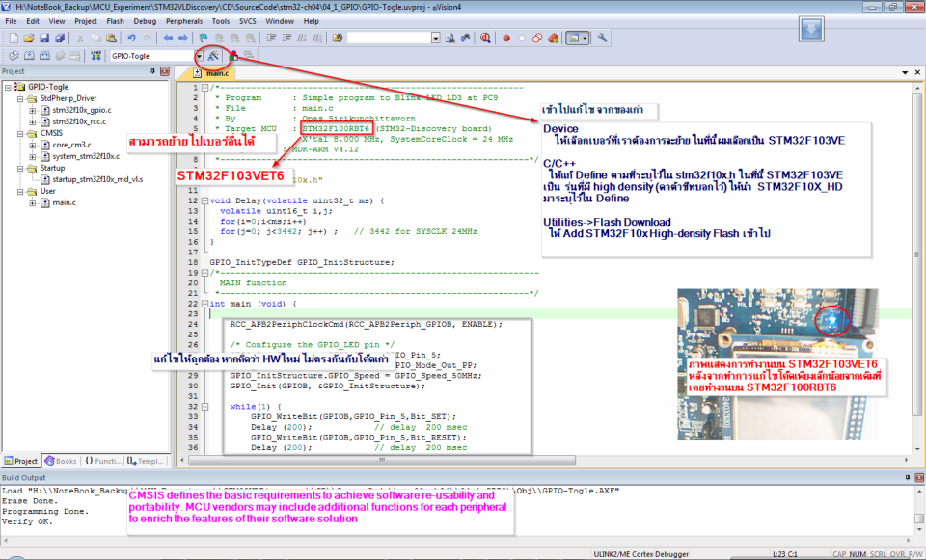Navigate backwards with the blue left arrow
The height and width of the screenshot is (560, 926).
[168, 39]
